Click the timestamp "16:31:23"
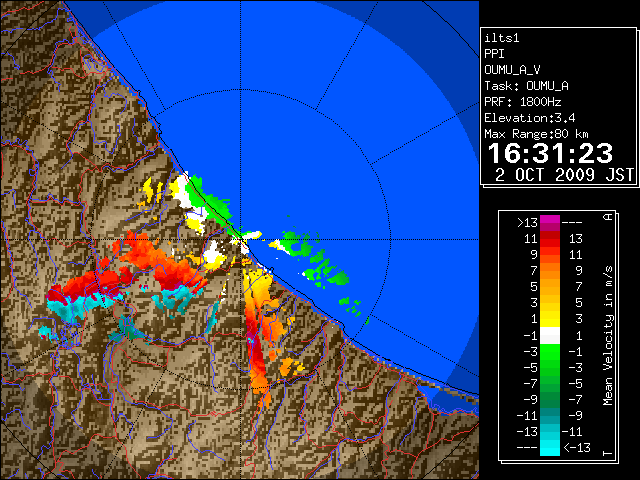This screenshot has width=640, height=480. (x=551, y=153)
